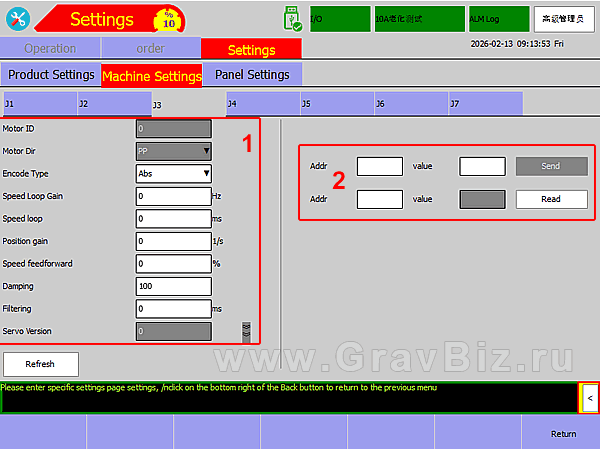The width and height of the screenshot is (600, 449).
Task: Click the wrench tools icon in header
Action: tap(18, 20)
